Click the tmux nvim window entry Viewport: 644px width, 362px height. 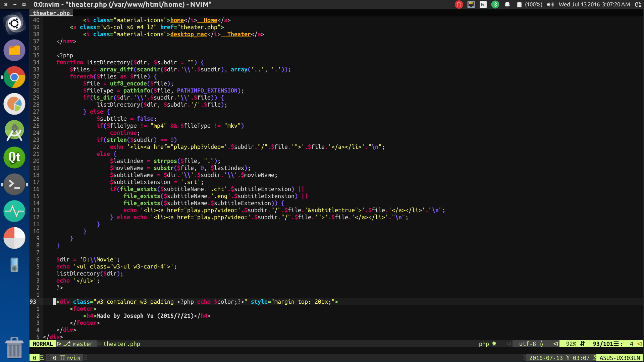[69, 358]
